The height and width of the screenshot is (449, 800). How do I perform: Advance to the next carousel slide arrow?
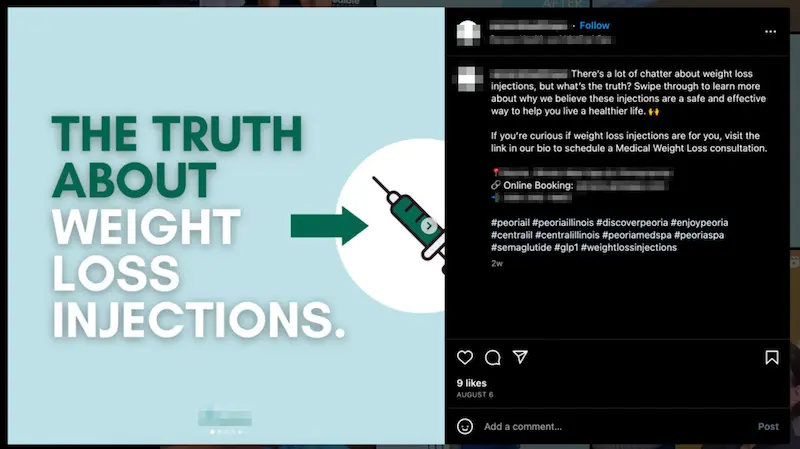tap(429, 226)
